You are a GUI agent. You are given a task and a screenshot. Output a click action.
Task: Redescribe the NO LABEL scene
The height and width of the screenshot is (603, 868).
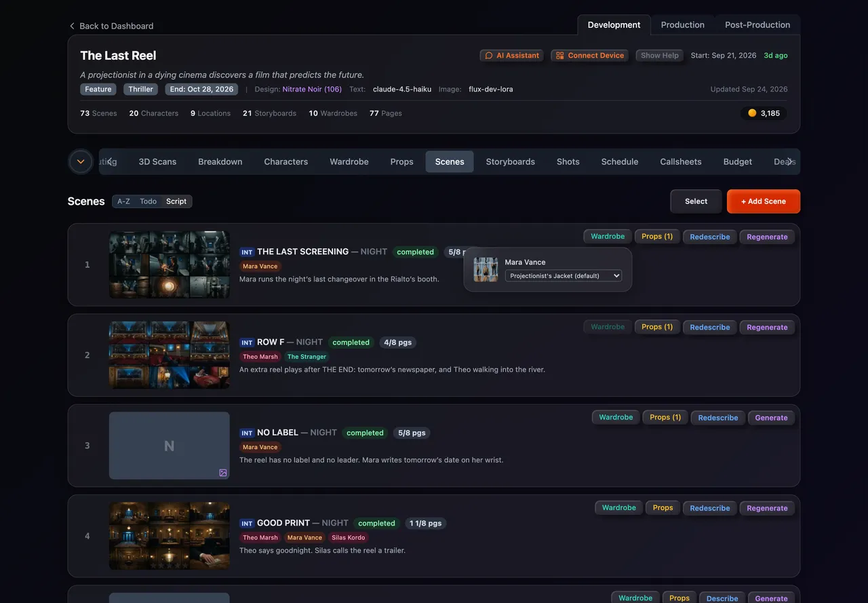(718, 417)
